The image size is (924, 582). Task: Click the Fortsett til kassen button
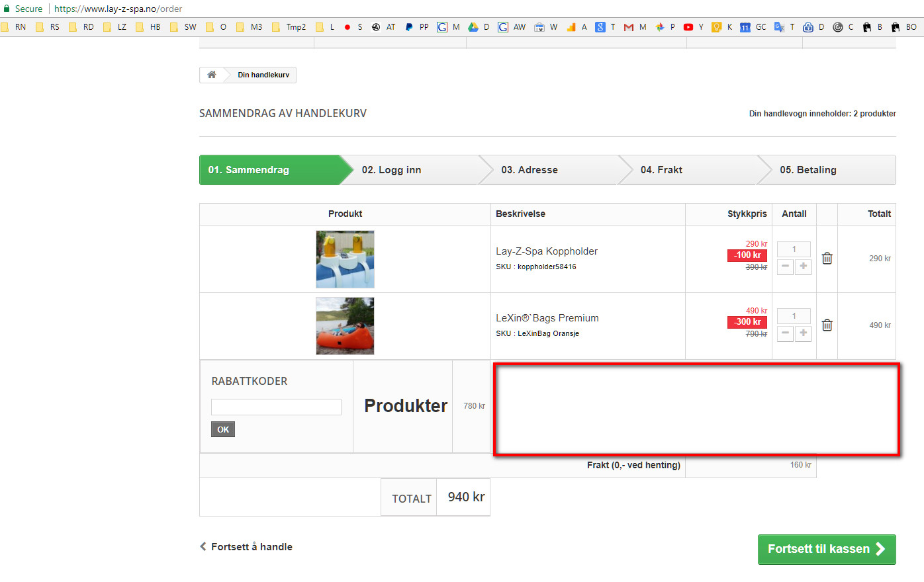(827, 549)
